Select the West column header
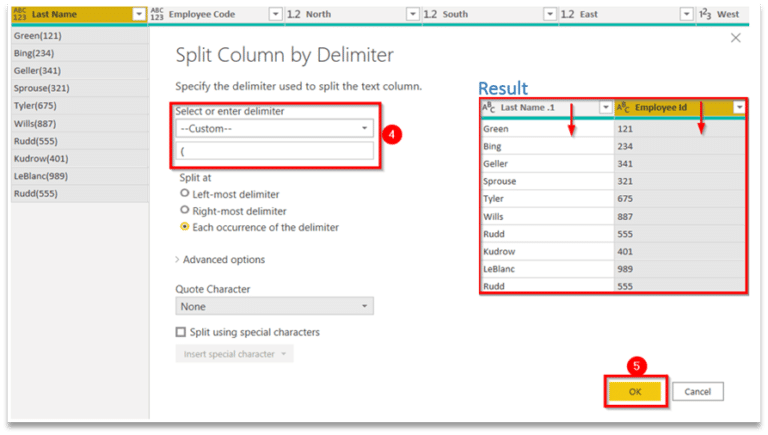 [x=722, y=14]
